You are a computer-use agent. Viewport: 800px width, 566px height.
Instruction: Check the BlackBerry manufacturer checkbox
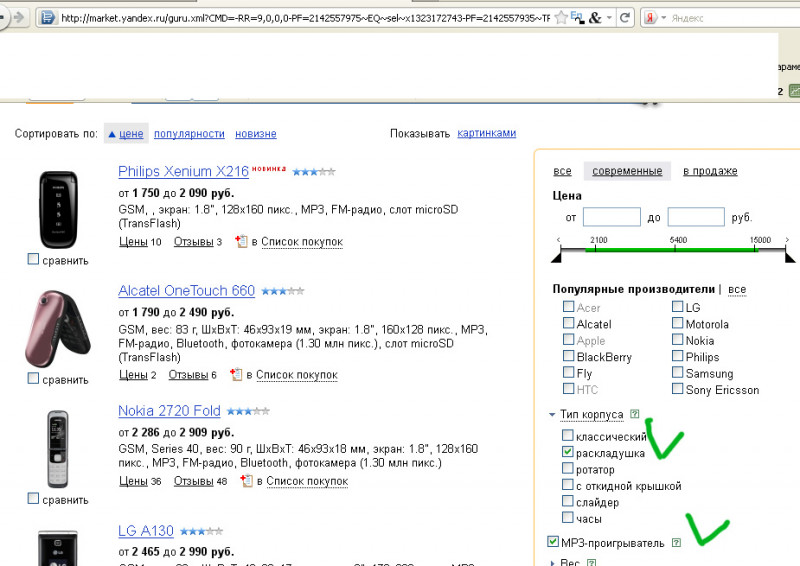[x=568, y=355]
